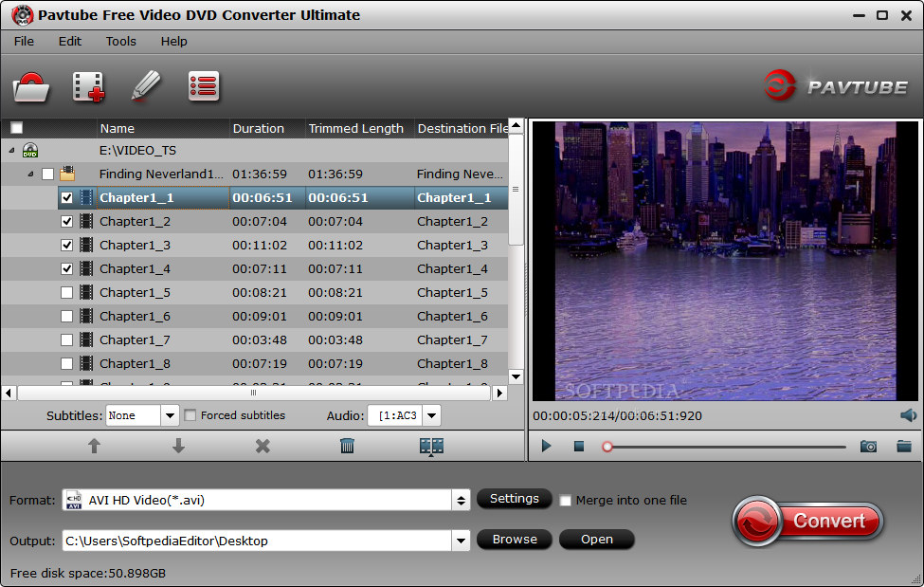The width and height of the screenshot is (924, 587).
Task: Click film strip icon for Chapter1_7
Action: (86, 339)
